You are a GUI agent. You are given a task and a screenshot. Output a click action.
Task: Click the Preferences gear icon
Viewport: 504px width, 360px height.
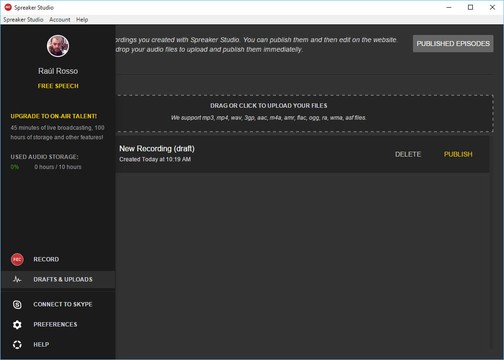click(x=17, y=324)
